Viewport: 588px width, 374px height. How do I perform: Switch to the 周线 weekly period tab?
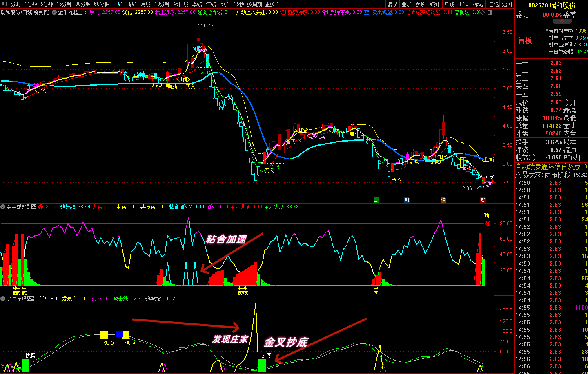pyautogui.click(x=132, y=4)
